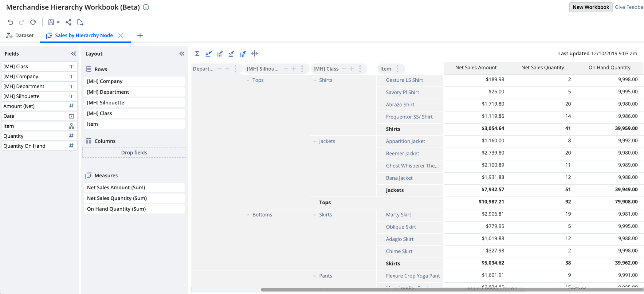Click the save workbook icon
Viewport: 644px width, 294px height.
tap(51, 22)
